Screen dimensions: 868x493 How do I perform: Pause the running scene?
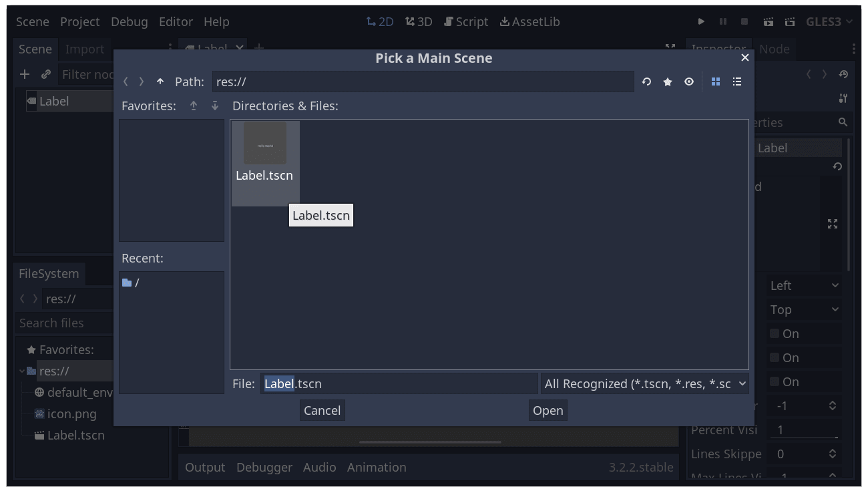[722, 21]
